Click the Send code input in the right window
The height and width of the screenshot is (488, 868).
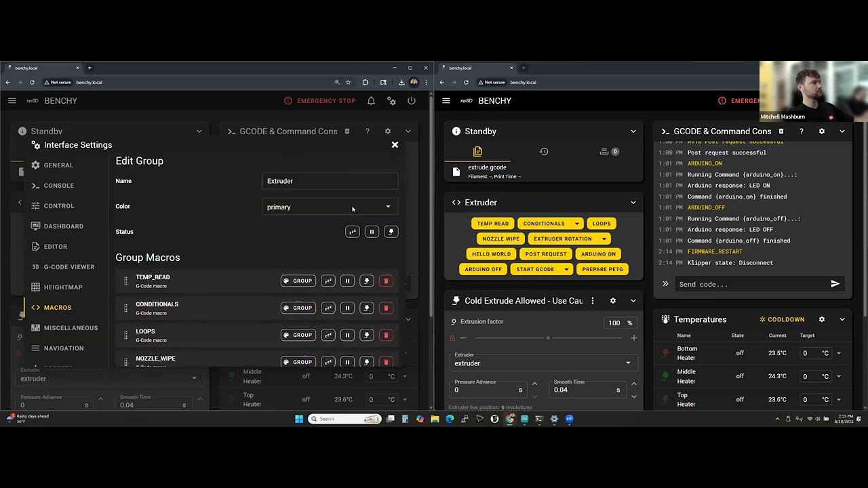tap(749, 284)
